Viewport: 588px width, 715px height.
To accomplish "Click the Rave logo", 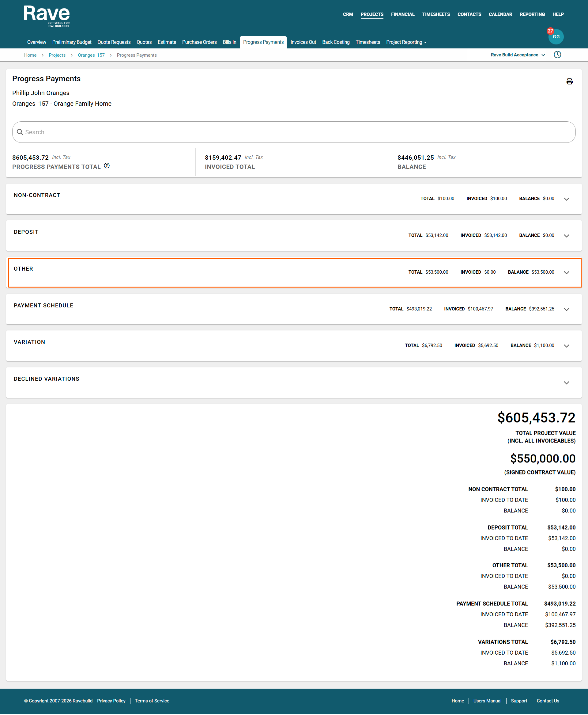I will 47,16.
